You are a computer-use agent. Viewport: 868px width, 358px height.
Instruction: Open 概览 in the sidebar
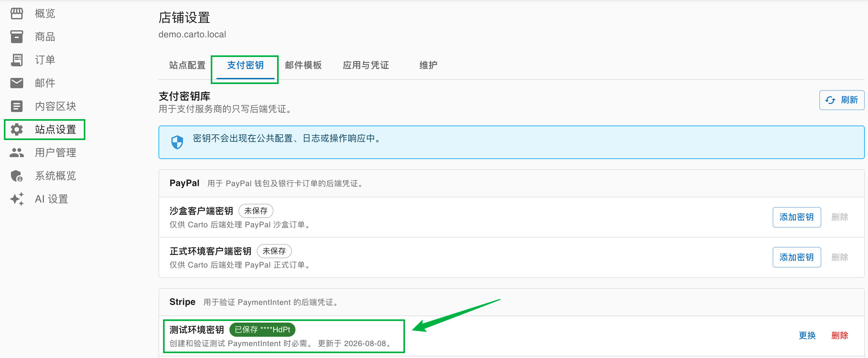45,14
